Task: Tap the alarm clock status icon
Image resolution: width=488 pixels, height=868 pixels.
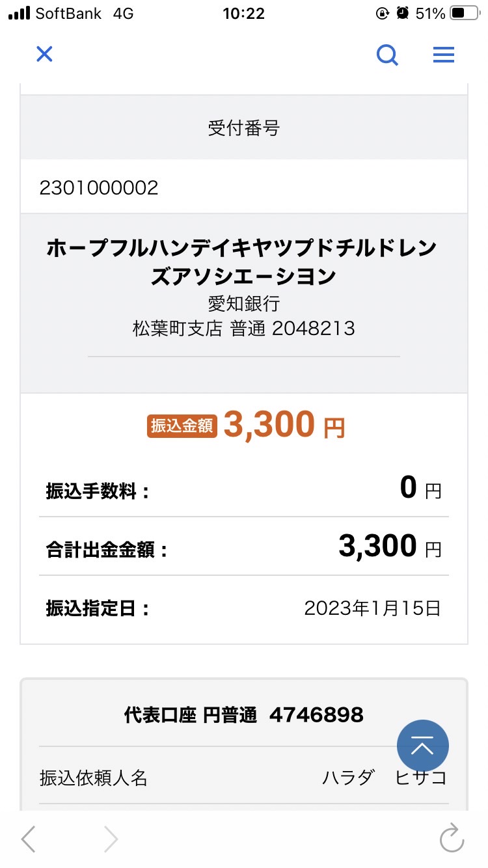Action: pyautogui.click(x=403, y=14)
